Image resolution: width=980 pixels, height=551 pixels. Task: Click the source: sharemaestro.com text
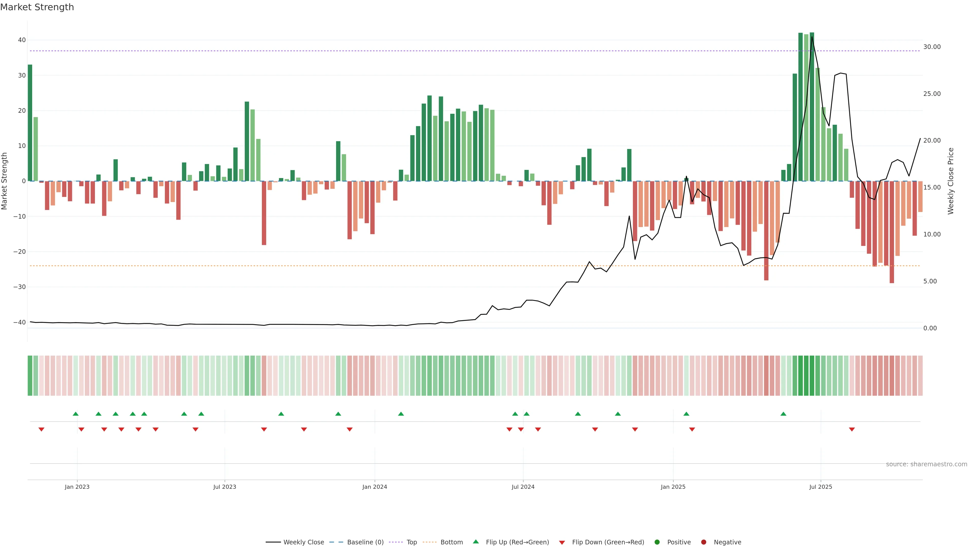click(926, 464)
